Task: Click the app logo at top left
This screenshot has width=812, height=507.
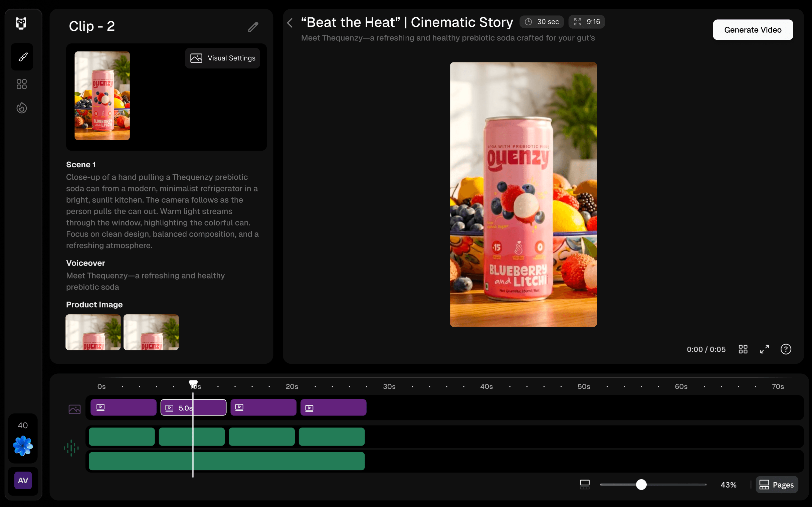Action: (x=21, y=23)
